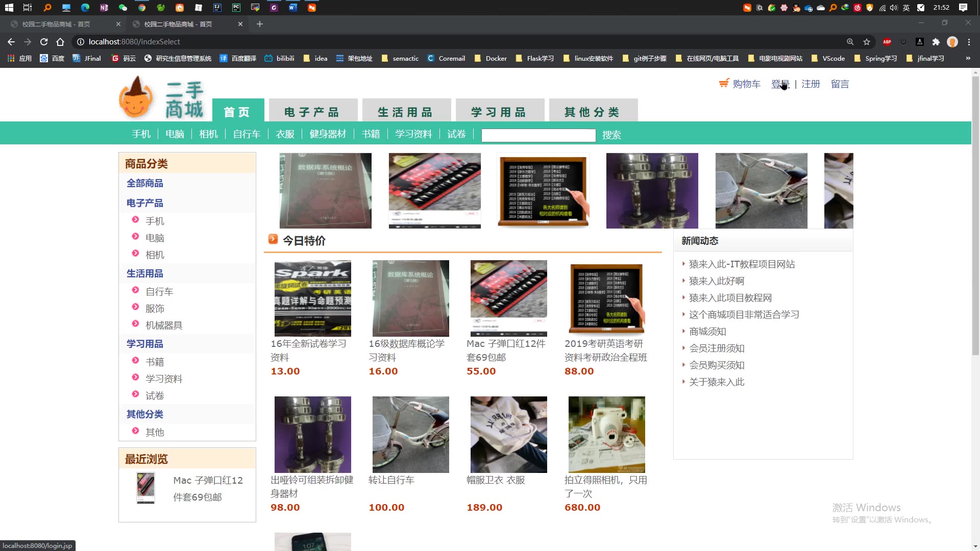Image resolution: width=980 pixels, height=551 pixels.
Task: Click the 健身器材 link in the green bar
Action: pyautogui.click(x=328, y=134)
